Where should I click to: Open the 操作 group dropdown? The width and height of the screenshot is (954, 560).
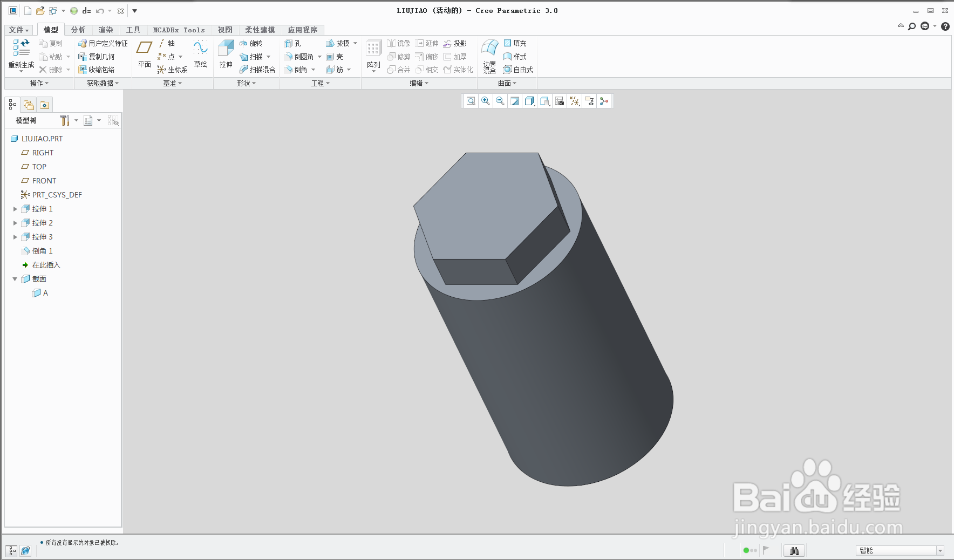pyautogui.click(x=39, y=83)
